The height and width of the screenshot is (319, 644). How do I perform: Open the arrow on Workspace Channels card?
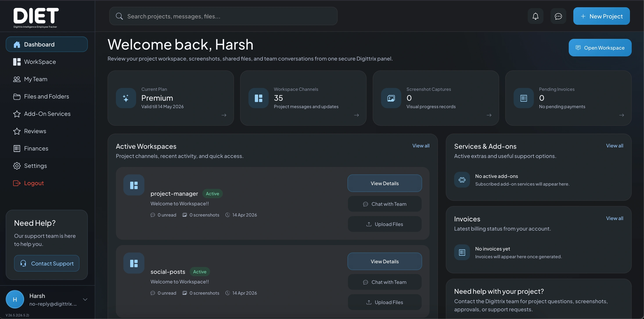coord(356,115)
